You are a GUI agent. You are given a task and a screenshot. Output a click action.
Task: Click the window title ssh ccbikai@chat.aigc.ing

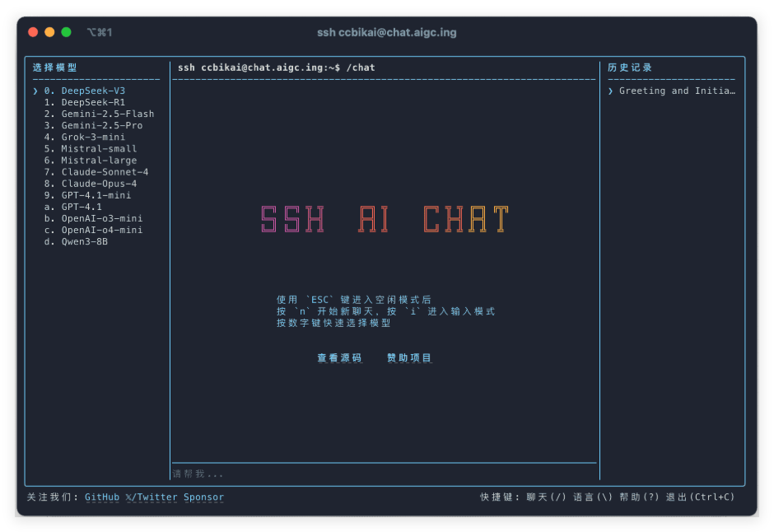click(x=386, y=33)
